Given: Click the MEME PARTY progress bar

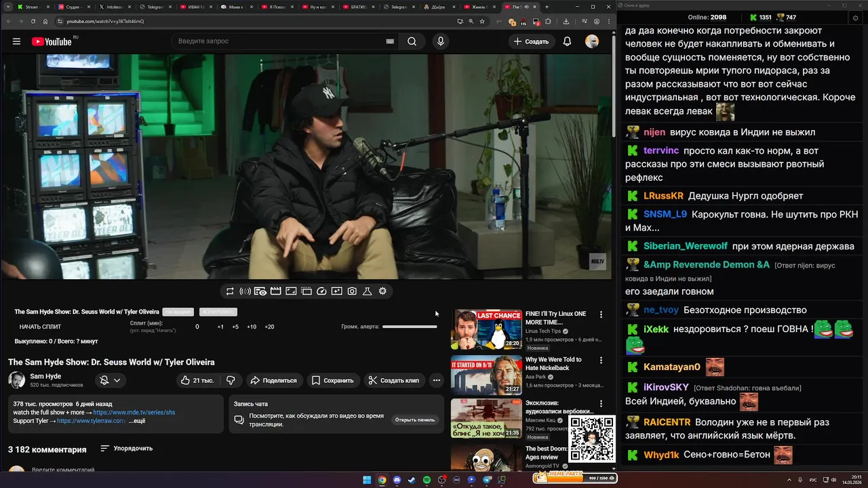Looking at the screenshot, I should (x=575, y=478).
